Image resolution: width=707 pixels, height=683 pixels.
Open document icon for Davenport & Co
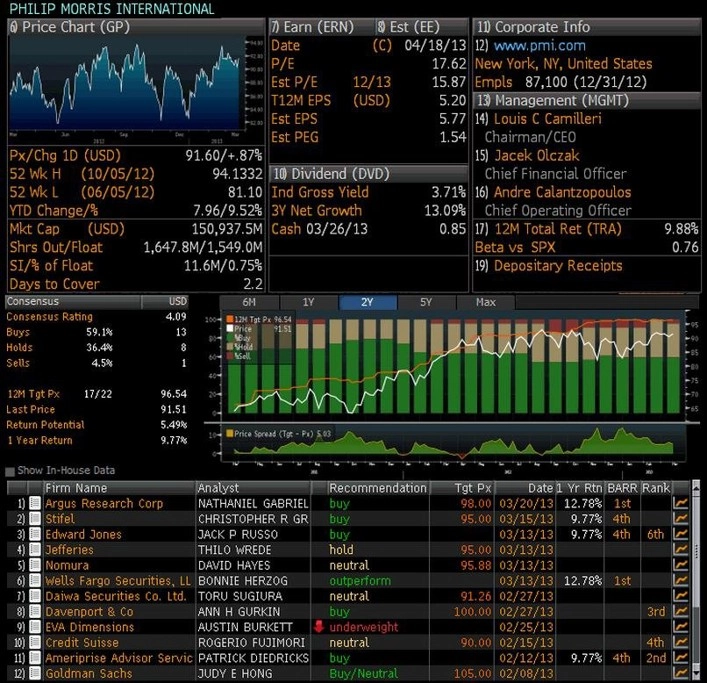pos(35,611)
